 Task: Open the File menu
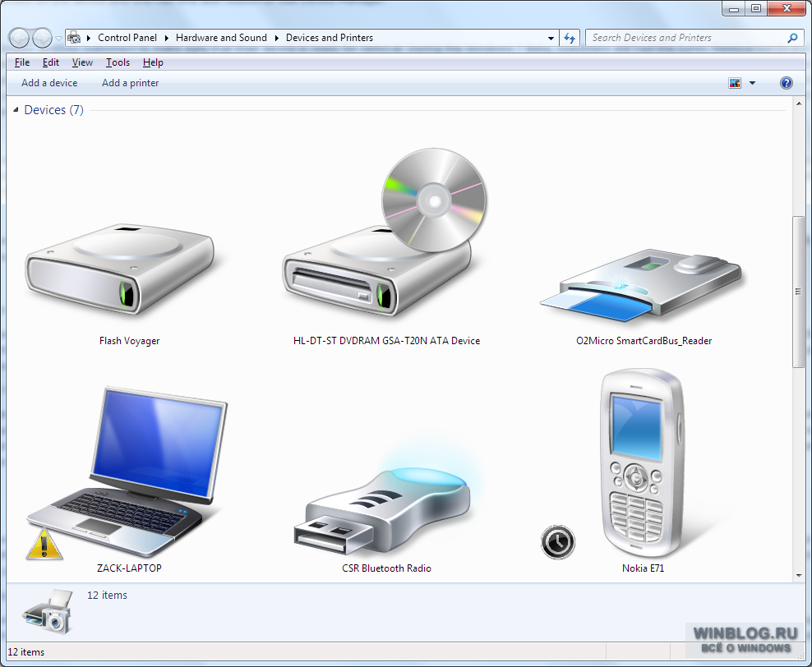[x=21, y=62]
